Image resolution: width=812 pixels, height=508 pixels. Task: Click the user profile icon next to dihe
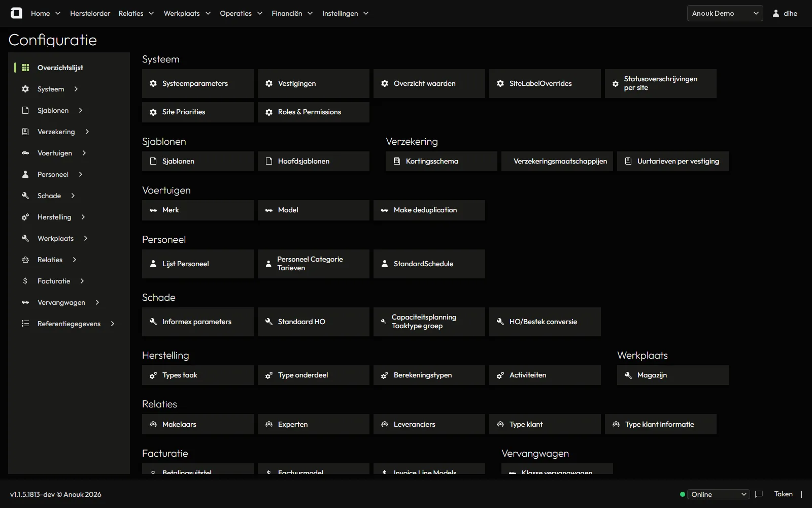776,13
